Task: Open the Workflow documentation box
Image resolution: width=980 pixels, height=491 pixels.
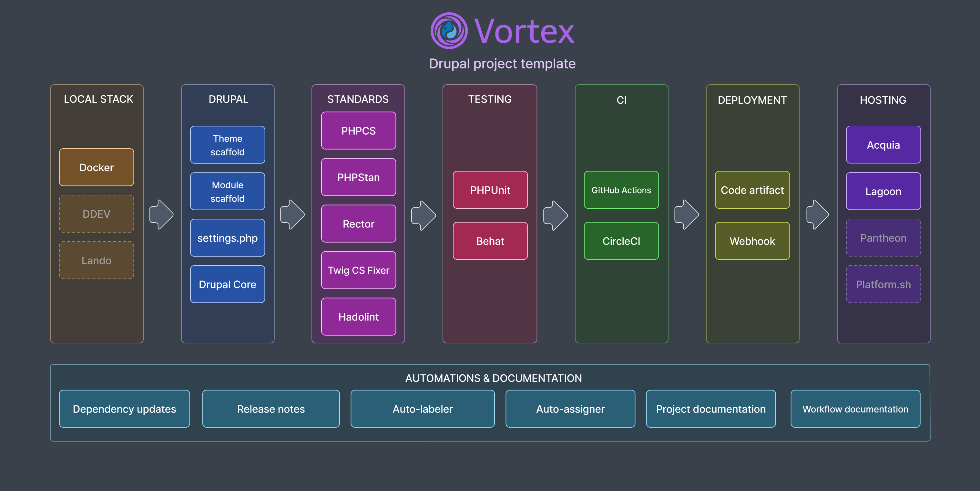Action: pyautogui.click(x=855, y=409)
